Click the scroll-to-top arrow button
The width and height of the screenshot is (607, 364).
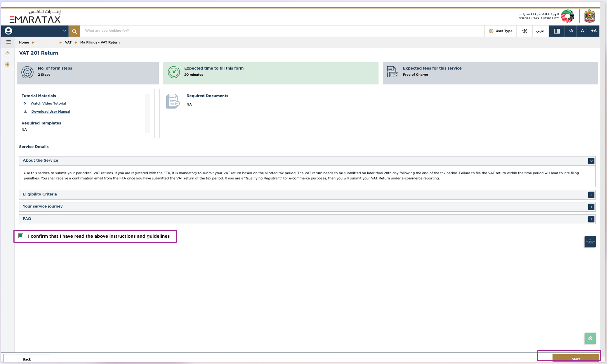tap(590, 338)
